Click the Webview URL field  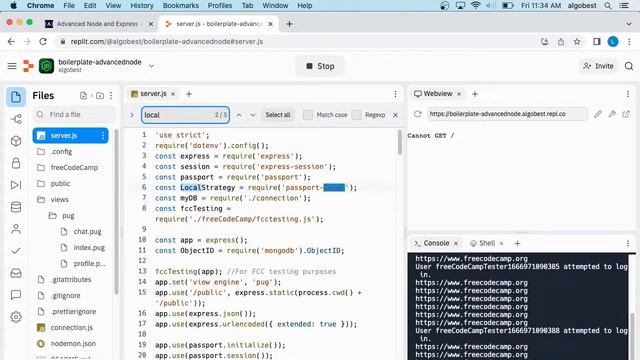[x=507, y=114]
